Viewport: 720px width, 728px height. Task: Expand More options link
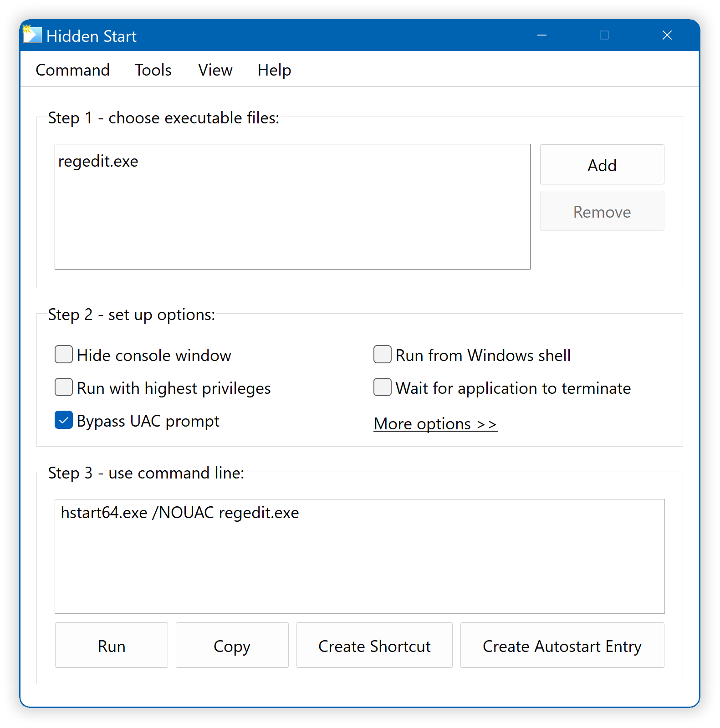(x=435, y=424)
